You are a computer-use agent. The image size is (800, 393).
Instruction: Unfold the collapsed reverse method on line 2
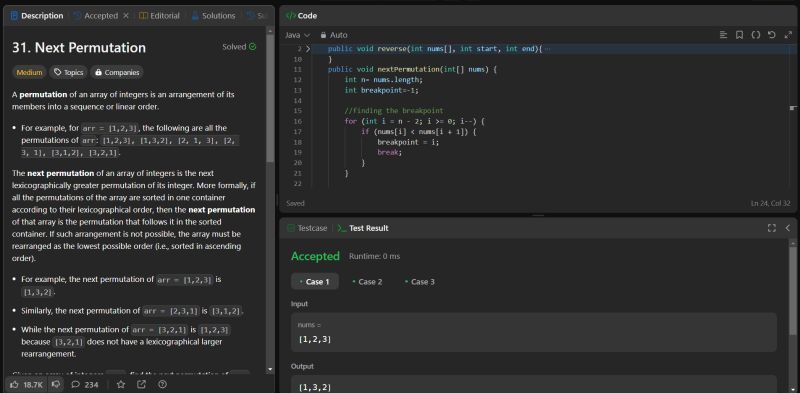tap(308, 49)
